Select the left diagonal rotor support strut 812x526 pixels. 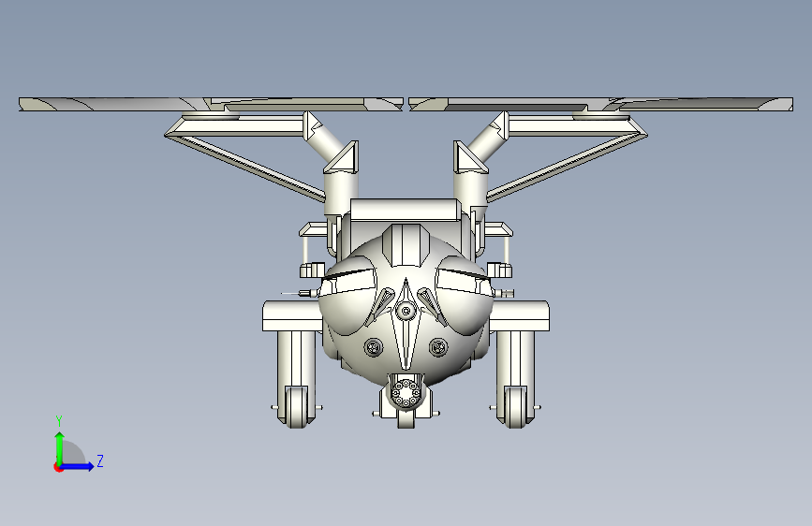click(x=245, y=167)
